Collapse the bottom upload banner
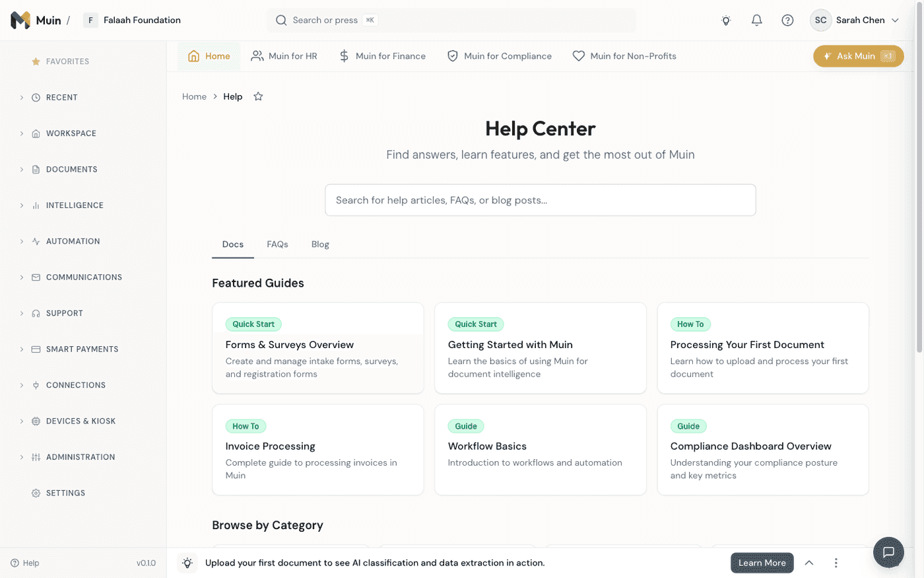This screenshot has height=578, width=924. 809,563
